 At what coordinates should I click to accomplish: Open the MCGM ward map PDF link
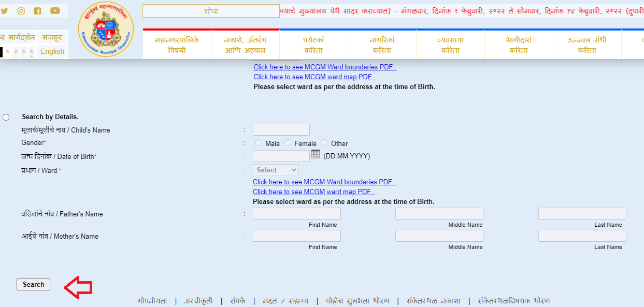click(x=313, y=192)
